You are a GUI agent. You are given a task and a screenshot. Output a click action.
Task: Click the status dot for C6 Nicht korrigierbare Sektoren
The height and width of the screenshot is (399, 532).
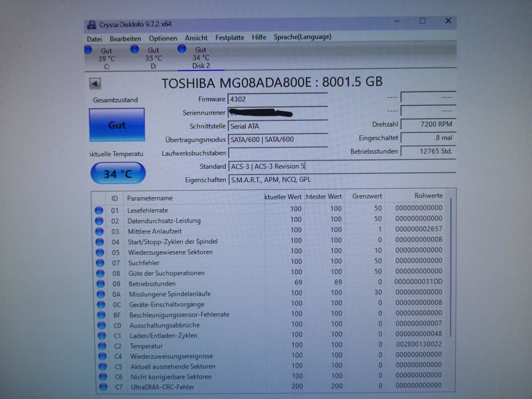(x=103, y=377)
